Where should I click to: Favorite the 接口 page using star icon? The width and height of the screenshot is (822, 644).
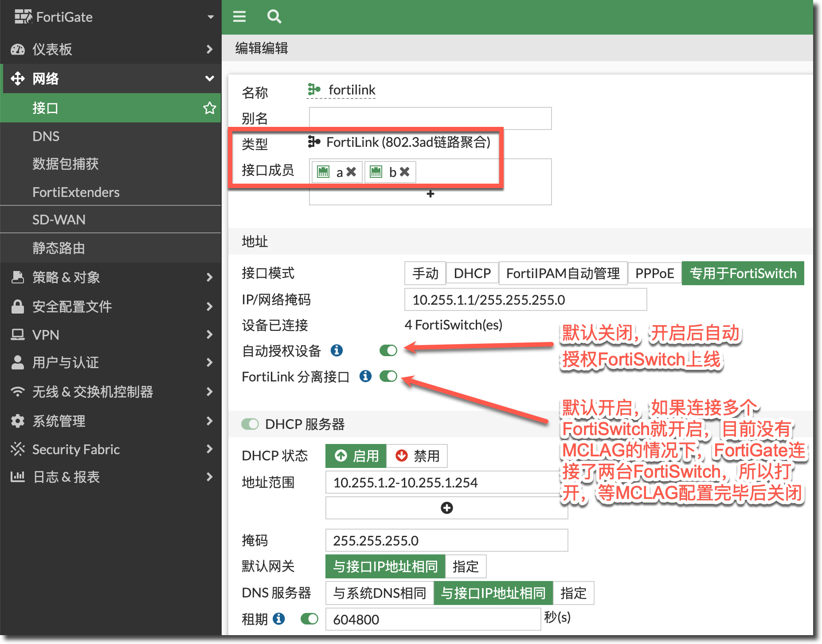click(x=209, y=108)
